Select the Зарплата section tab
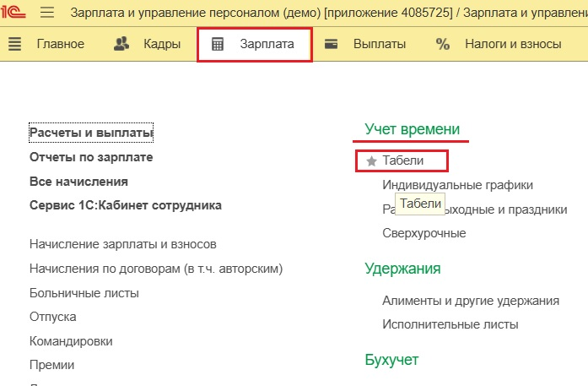 coord(255,44)
